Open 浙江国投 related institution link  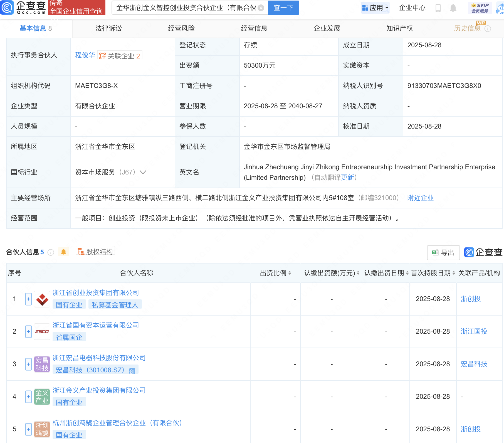click(x=474, y=331)
